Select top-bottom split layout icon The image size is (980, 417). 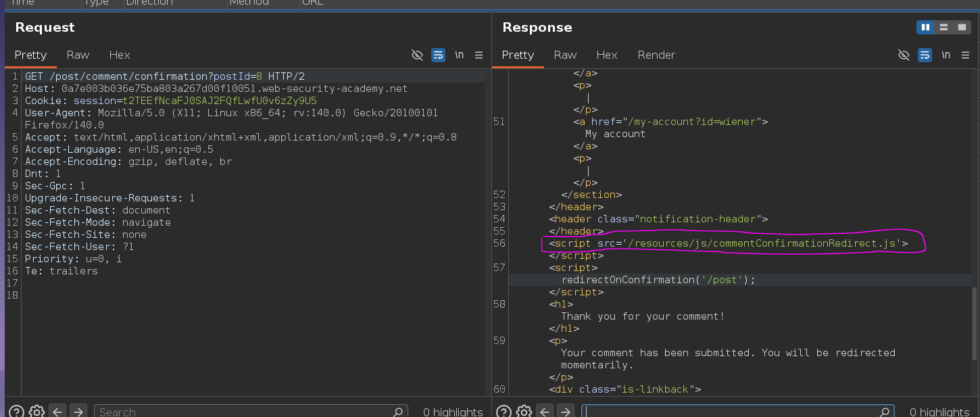click(944, 27)
